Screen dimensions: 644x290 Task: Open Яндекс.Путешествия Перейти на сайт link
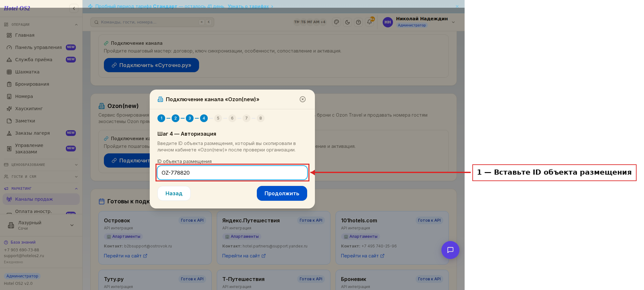coord(244,256)
